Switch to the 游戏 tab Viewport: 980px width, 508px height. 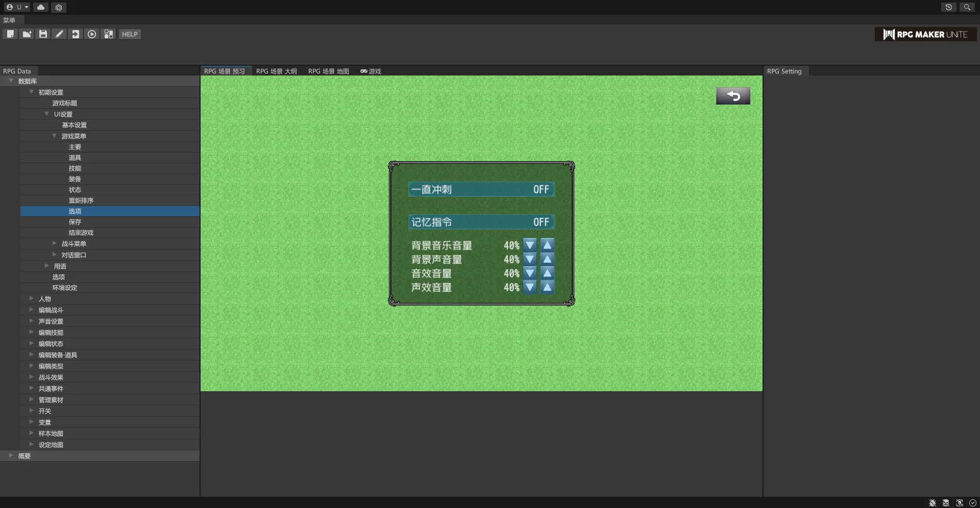point(371,71)
